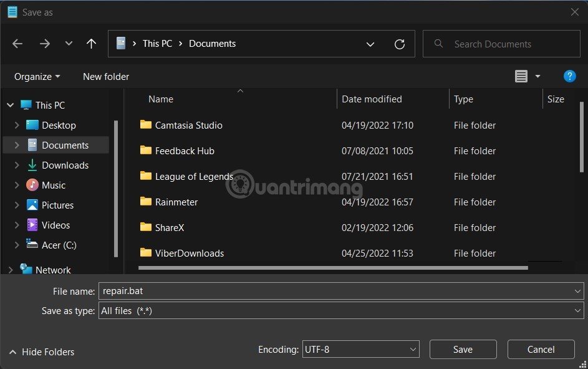Click This PC in the breadcrumb bar

pos(157,43)
